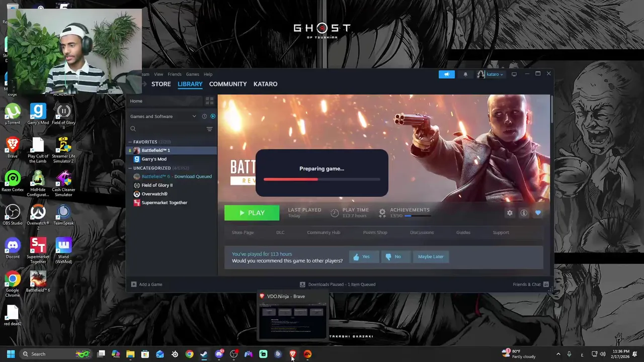Image resolution: width=644 pixels, height=362 pixels.
Task: Click the Maybe Later button
Action: (431, 257)
